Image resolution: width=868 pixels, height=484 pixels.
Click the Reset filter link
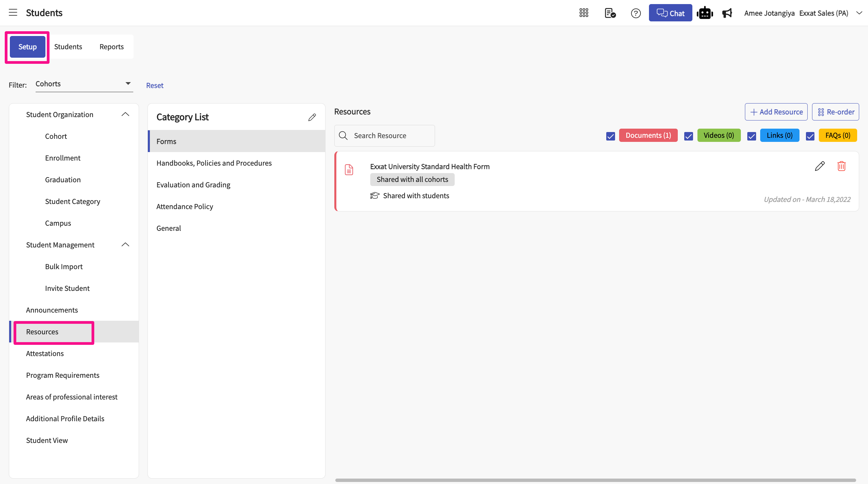tap(155, 86)
